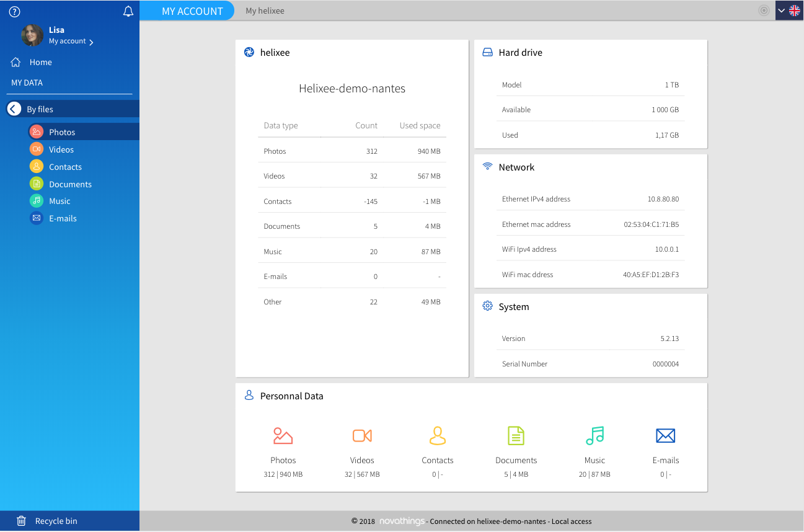The width and height of the screenshot is (804, 532).
Task: Open notifications bell icon
Action: pos(128,11)
